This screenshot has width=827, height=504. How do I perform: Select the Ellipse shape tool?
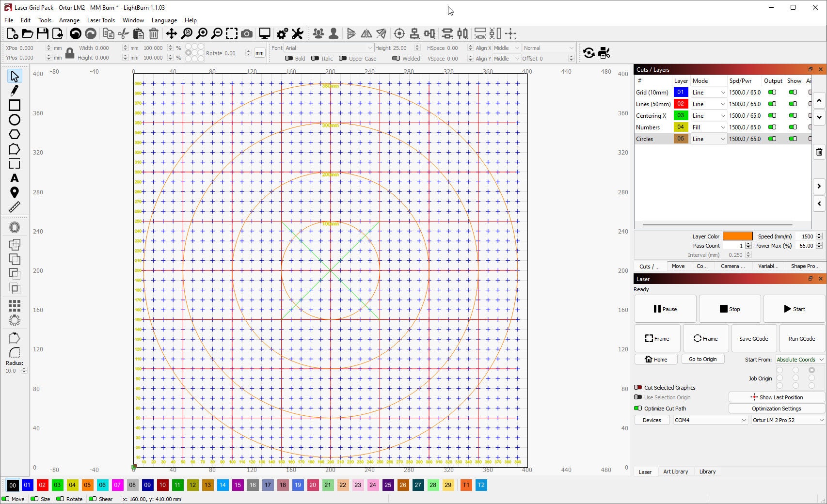(15, 120)
